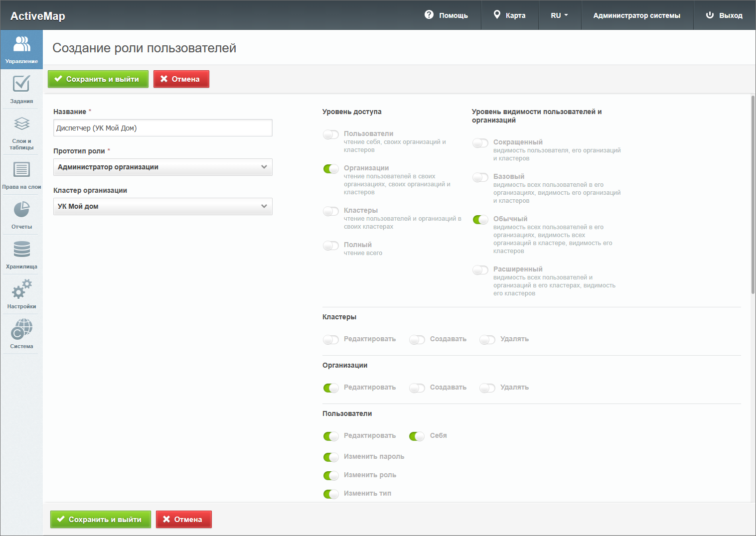Image resolution: width=756 pixels, height=536 pixels.
Task: Open the Управление sidebar section
Action: (x=21, y=49)
